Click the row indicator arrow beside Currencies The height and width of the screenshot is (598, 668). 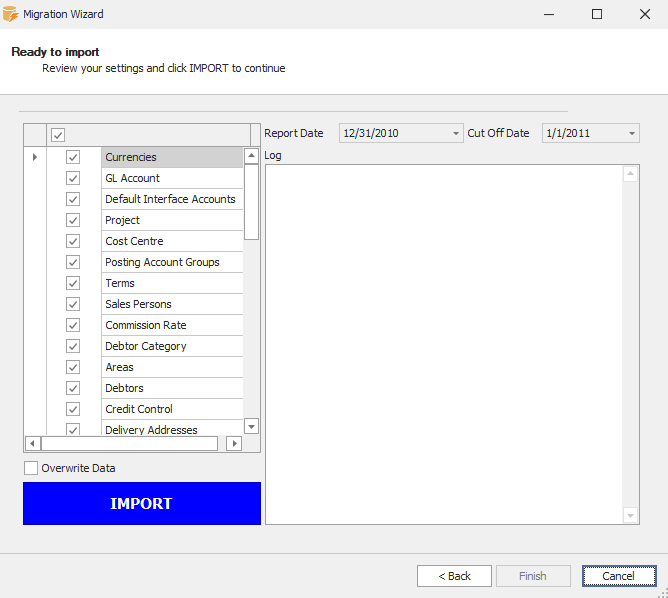pyautogui.click(x=35, y=157)
